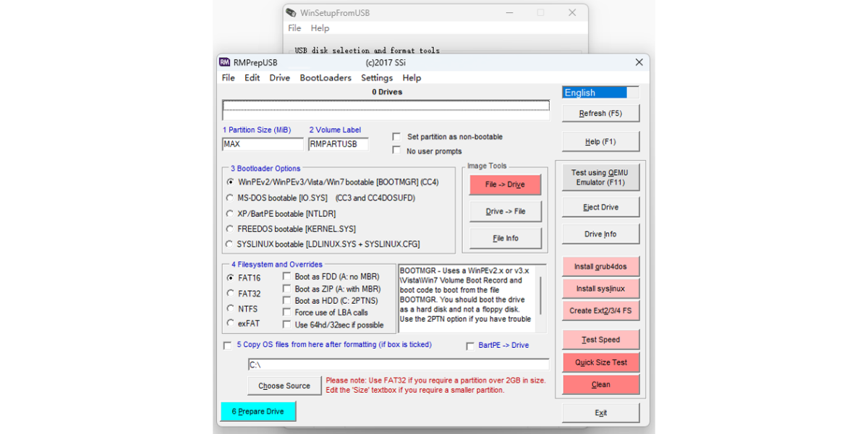Select the NTFS filesystem option
This screenshot has height=434, width=868.
coord(231,308)
